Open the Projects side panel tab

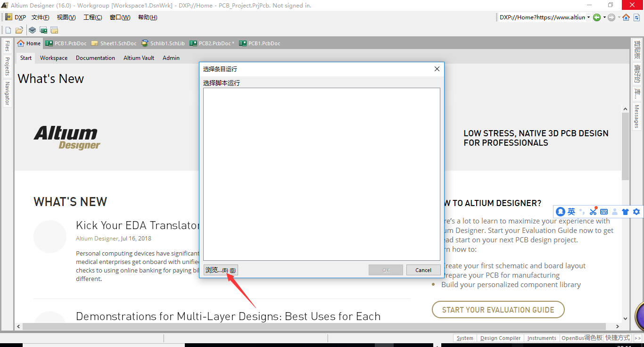pos(7,66)
